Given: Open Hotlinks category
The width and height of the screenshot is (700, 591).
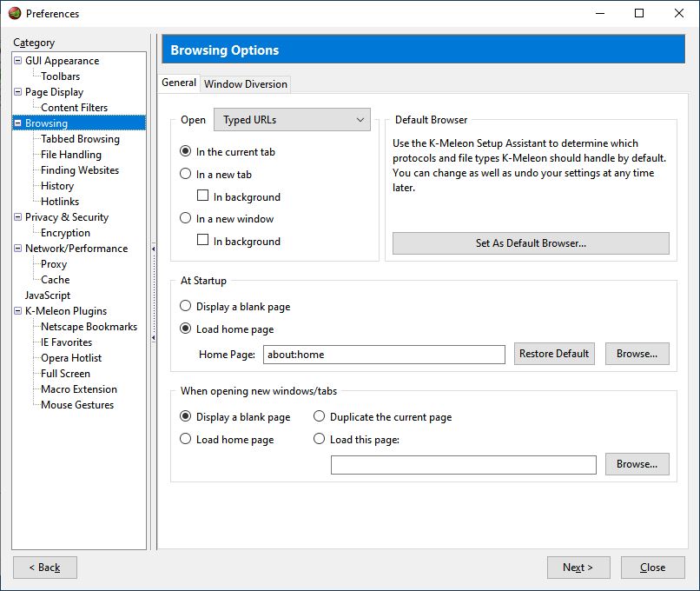Looking at the screenshot, I should tap(60, 202).
